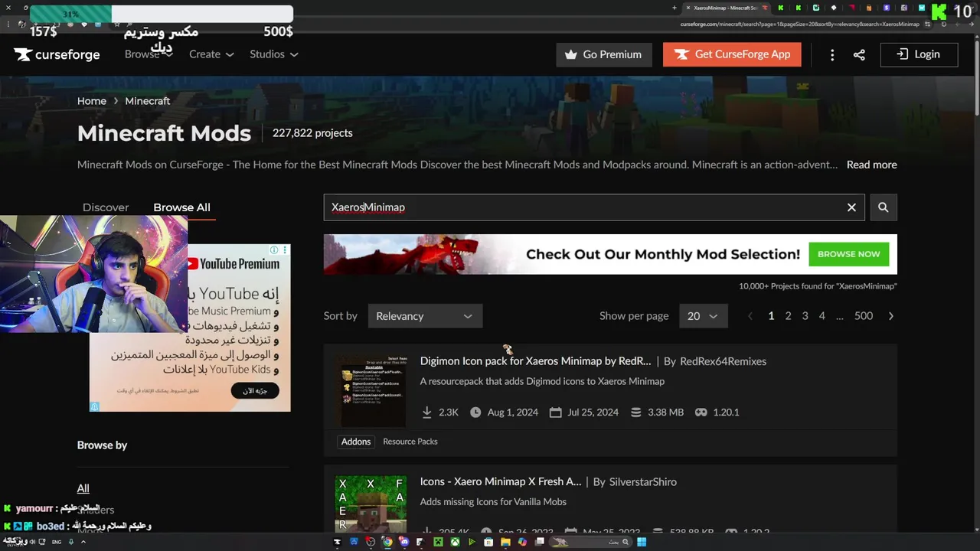Clear the search box with the X icon
The height and width of the screenshot is (551, 980).
pos(851,207)
